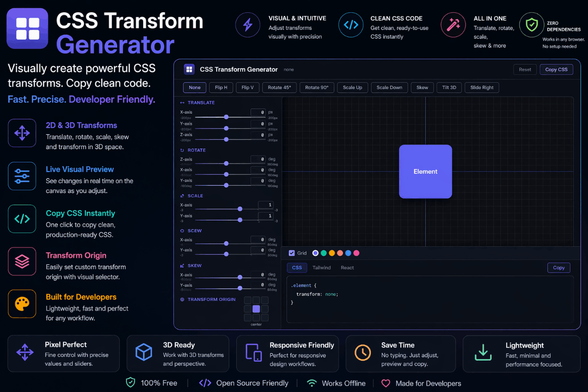Apply the Flip V preset
588x392 pixels.
point(247,87)
